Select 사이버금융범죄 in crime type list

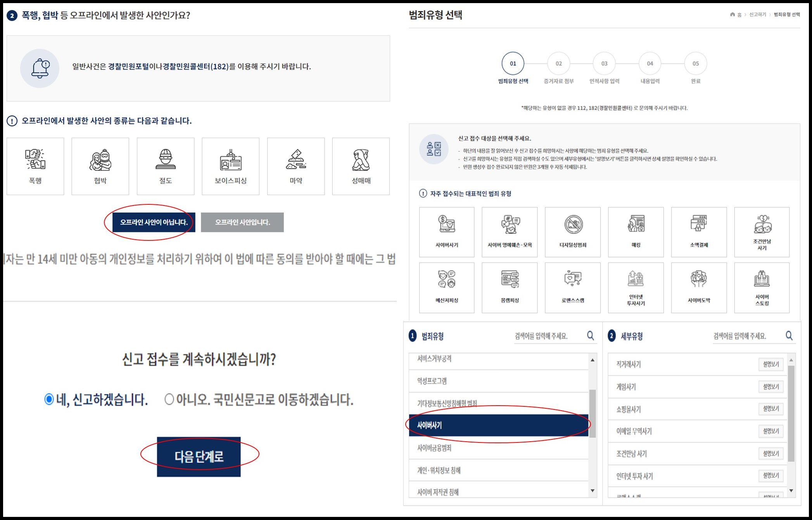click(434, 448)
